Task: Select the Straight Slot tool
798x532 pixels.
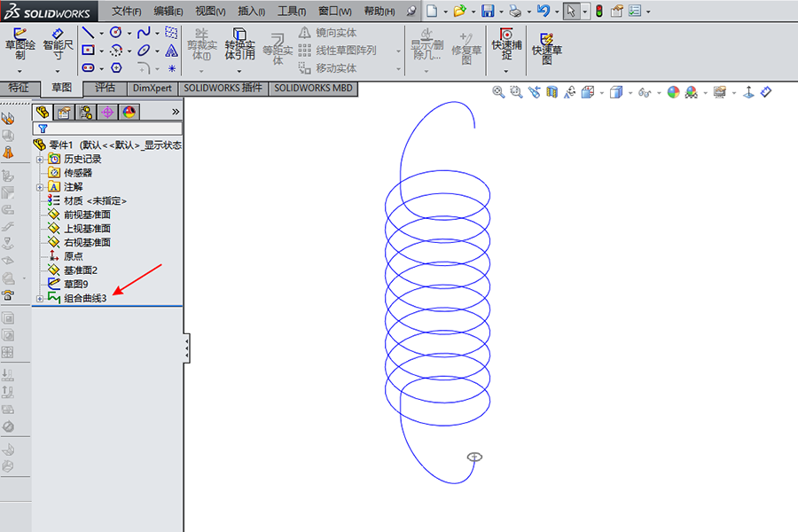Action: pyautogui.click(x=88, y=67)
